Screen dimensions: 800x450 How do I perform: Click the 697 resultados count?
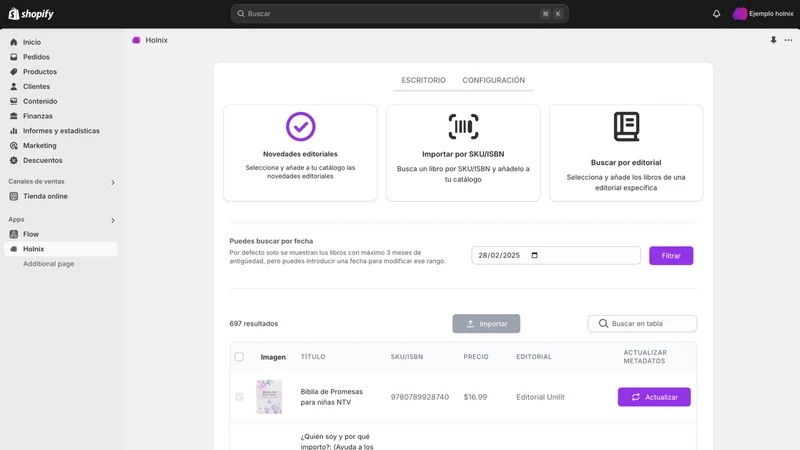[254, 323]
